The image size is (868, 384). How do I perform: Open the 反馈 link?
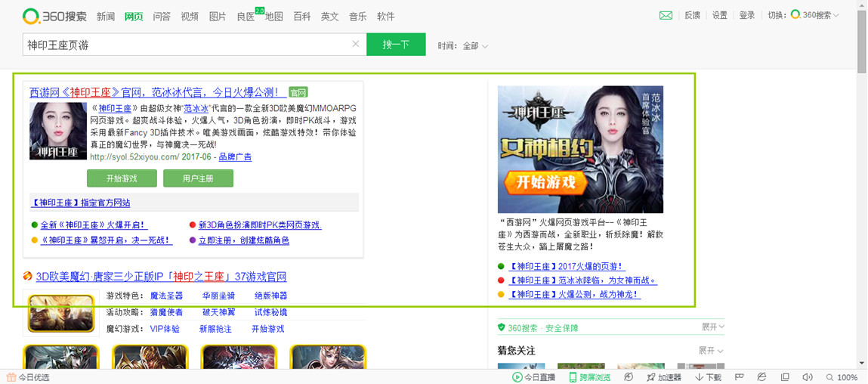click(x=693, y=16)
